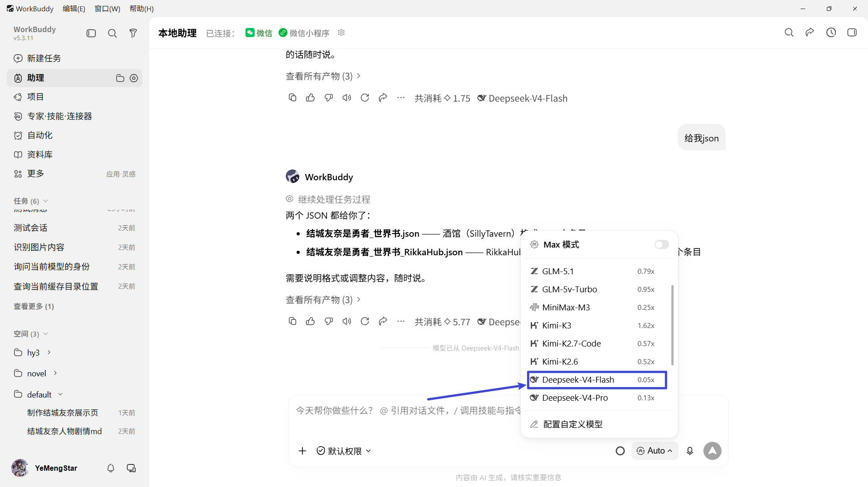Regenerate the reply costing 1.75
Screen dimensions: 868x487
tap(365, 98)
